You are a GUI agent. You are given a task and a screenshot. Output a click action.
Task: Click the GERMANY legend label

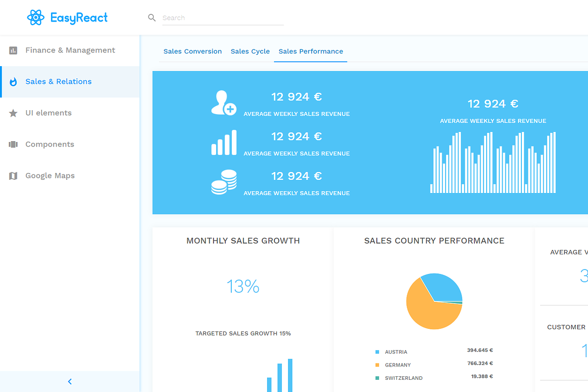click(x=398, y=365)
